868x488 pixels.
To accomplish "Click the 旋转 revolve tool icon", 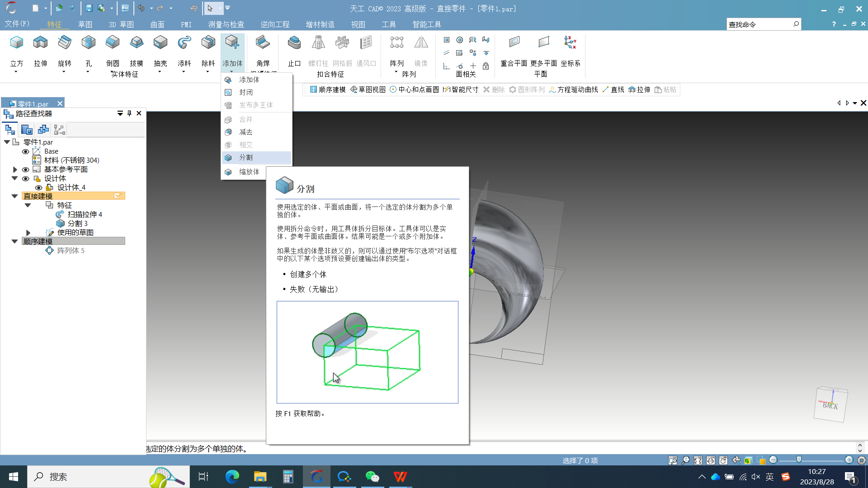I will [x=64, y=43].
